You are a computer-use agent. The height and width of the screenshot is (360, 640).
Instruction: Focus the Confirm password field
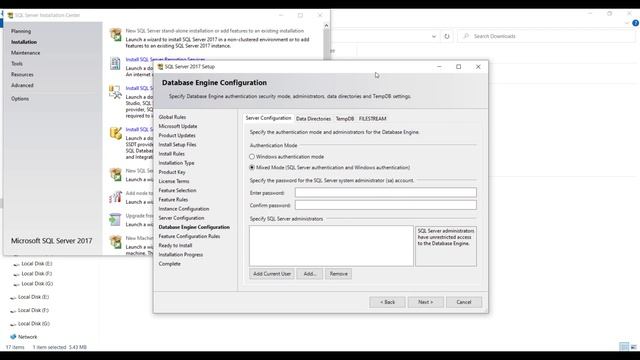(x=386, y=205)
